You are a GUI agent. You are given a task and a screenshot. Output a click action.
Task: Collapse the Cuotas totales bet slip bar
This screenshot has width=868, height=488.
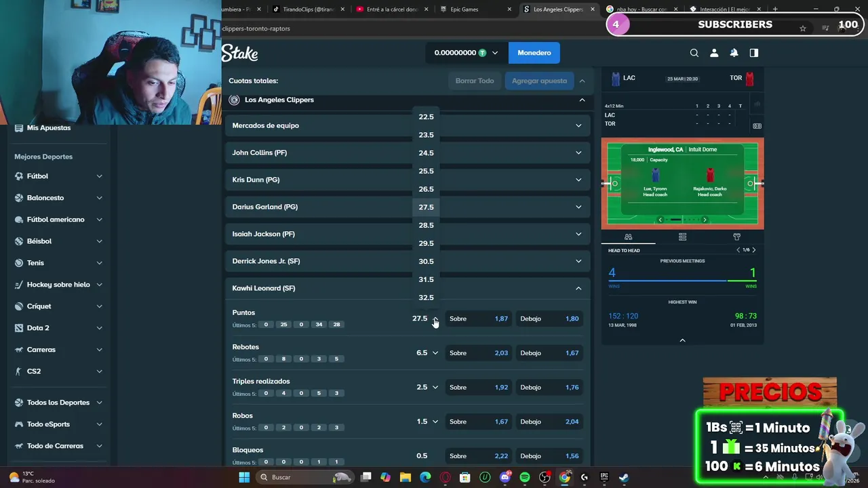click(582, 81)
